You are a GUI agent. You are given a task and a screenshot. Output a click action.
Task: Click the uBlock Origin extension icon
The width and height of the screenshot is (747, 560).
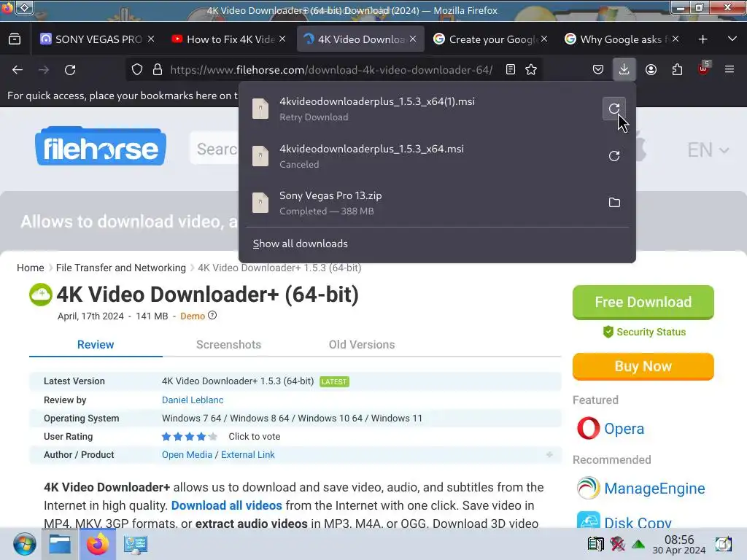[x=703, y=69]
